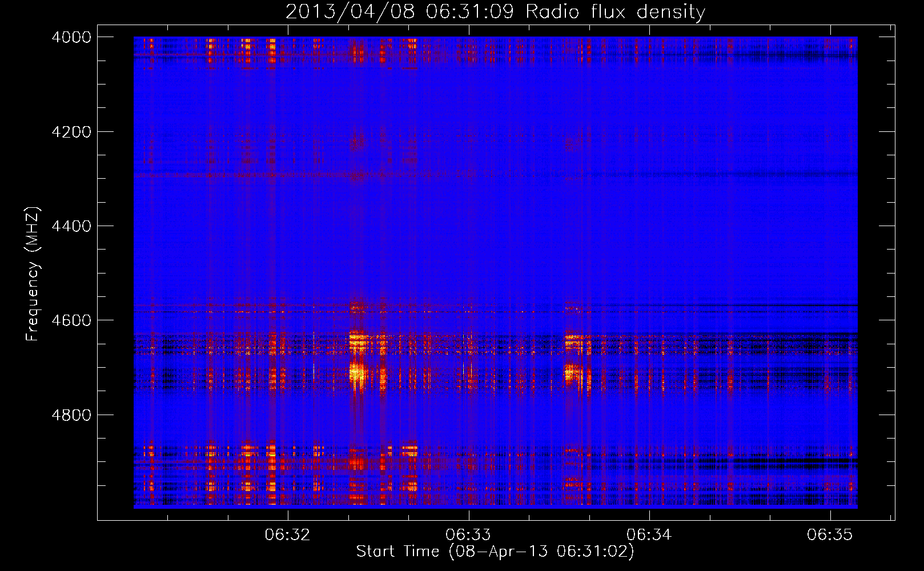Select the 06:35 time axis label
This screenshot has width=924, height=571.
[x=830, y=534]
